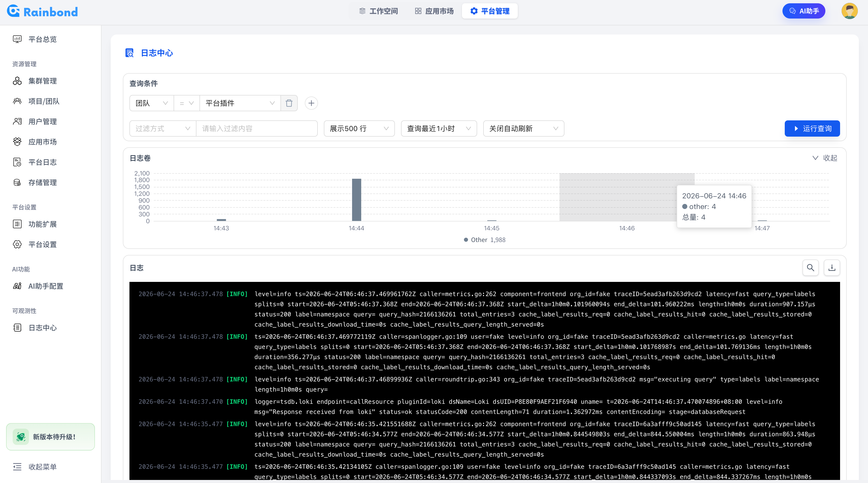The image size is (868, 483).
Task: Click the 运行查询 button
Action: point(812,128)
